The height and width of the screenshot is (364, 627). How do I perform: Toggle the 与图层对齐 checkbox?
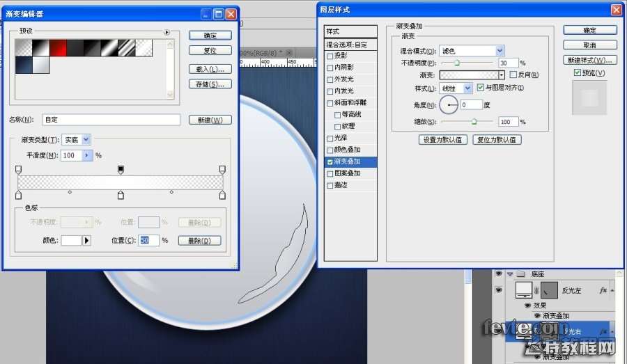point(481,87)
